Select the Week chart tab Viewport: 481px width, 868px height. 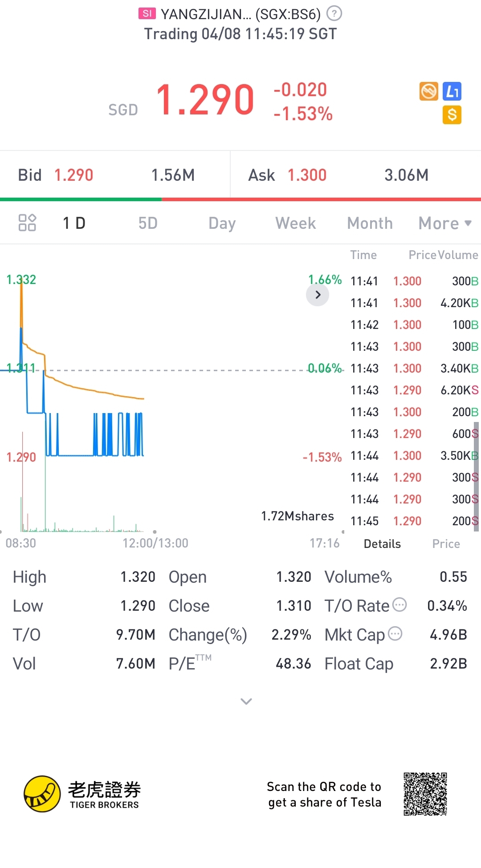pyautogui.click(x=295, y=223)
